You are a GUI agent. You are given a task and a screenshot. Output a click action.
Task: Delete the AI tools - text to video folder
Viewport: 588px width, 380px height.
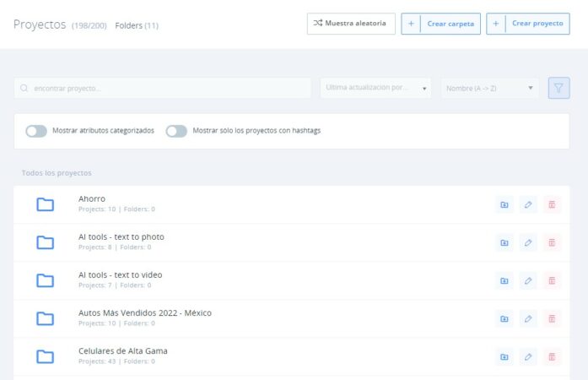552,280
